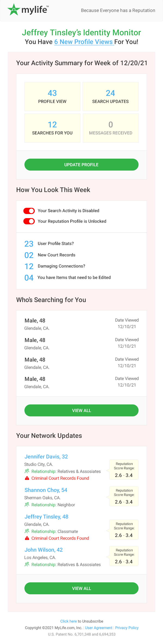Click the MyLife green star logo
The height and width of the screenshot is (644, 163).
[x=14, y=10]
